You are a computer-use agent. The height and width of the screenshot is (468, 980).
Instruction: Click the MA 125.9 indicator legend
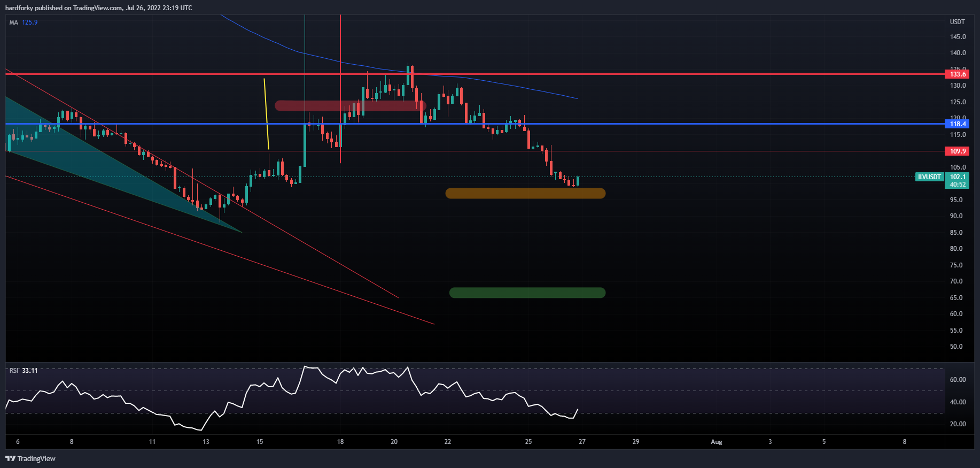(24, 22)
